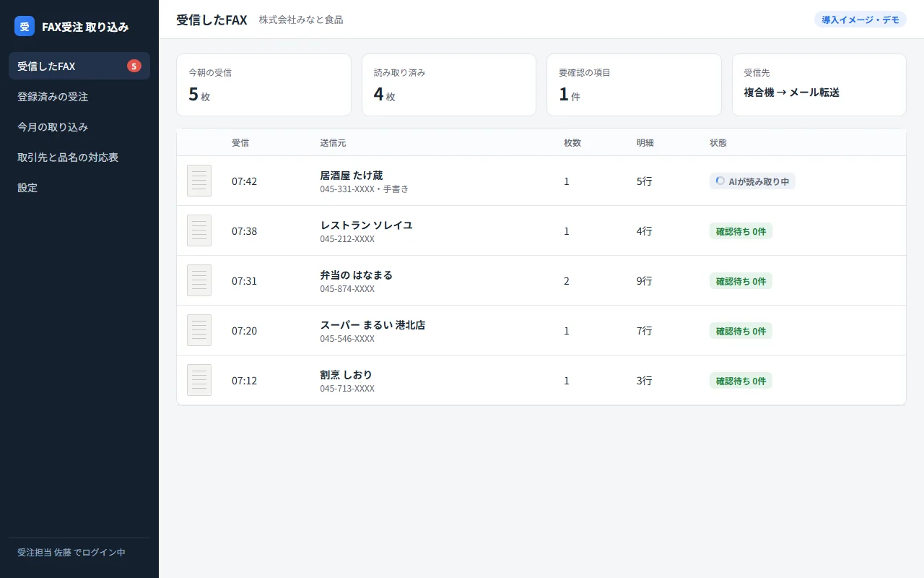Click the 読み取り済み 4枚 card
This screenshot has width=924, height=578.
(449, 85)
